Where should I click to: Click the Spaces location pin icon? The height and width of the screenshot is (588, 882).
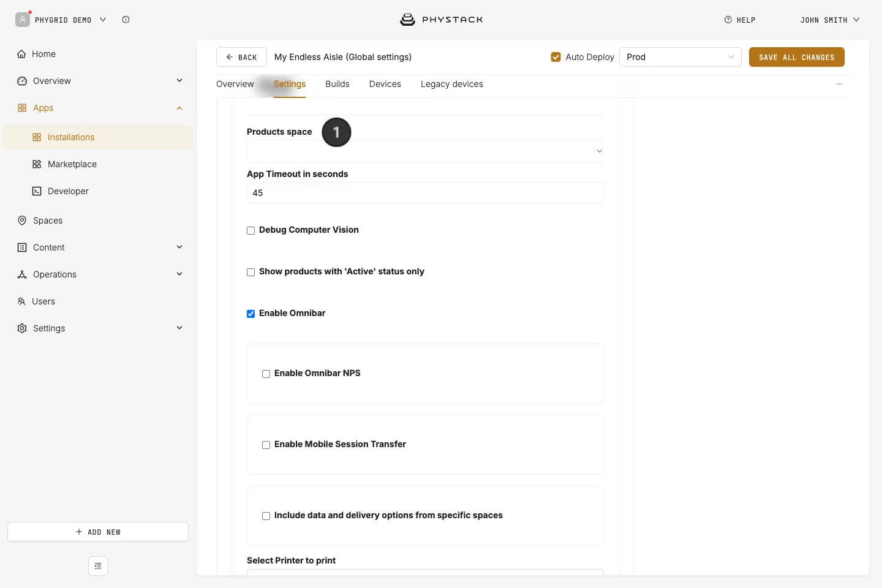click(22, 221)
